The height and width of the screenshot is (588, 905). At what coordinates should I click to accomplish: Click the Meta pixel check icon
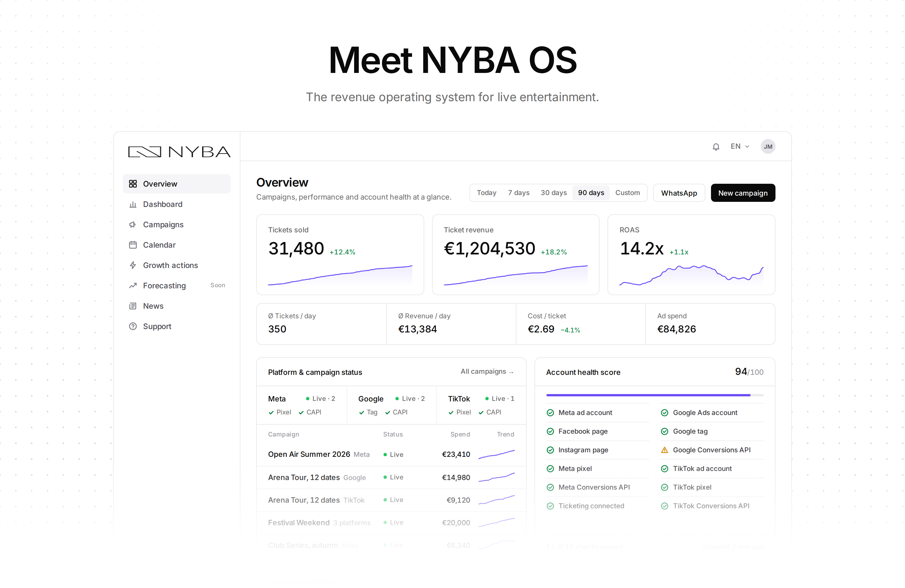point(550,469)
